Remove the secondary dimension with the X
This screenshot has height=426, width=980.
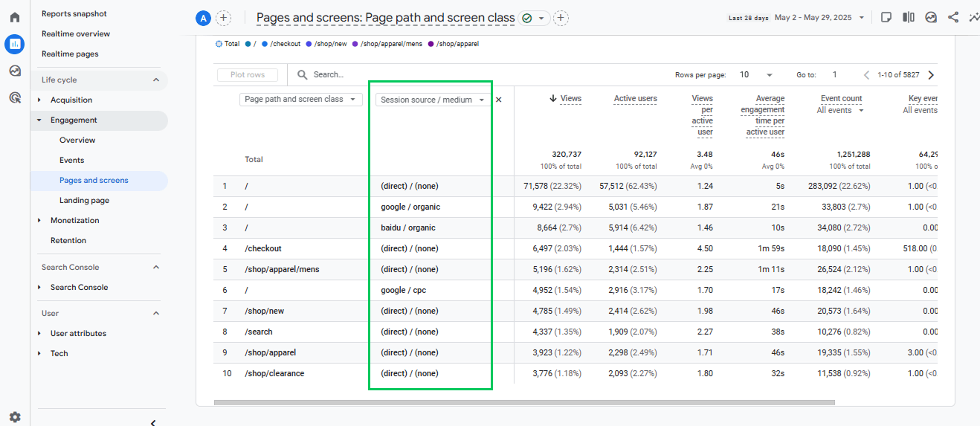point(499,100)
